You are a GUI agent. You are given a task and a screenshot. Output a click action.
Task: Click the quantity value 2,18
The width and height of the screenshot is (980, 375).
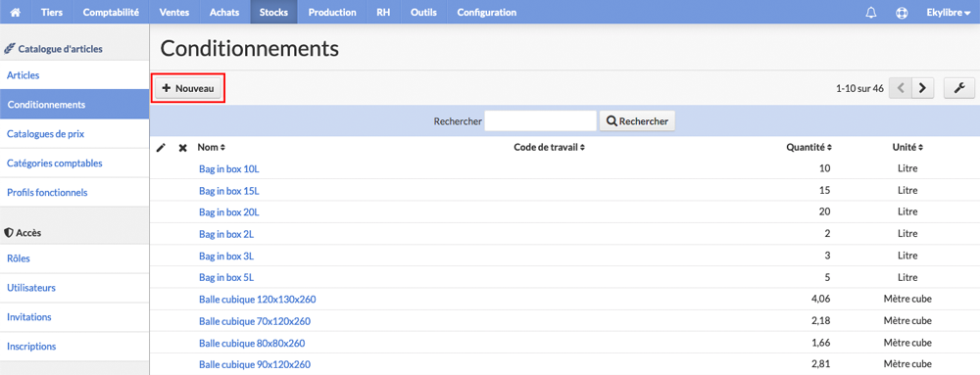[820, 321]
